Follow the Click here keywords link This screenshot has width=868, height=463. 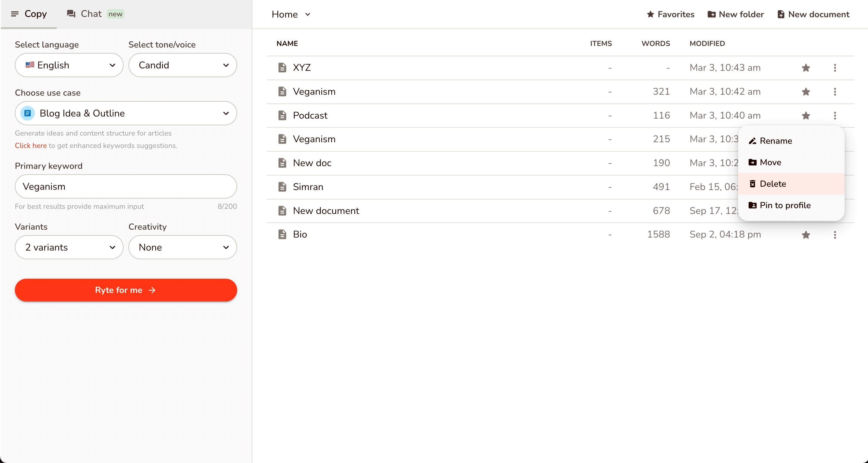pyautogui.click(x=31, y=146)
